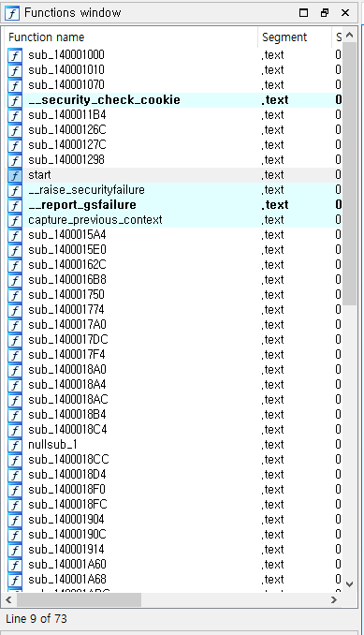Close the Functions window panel

[x=345, y=13]
